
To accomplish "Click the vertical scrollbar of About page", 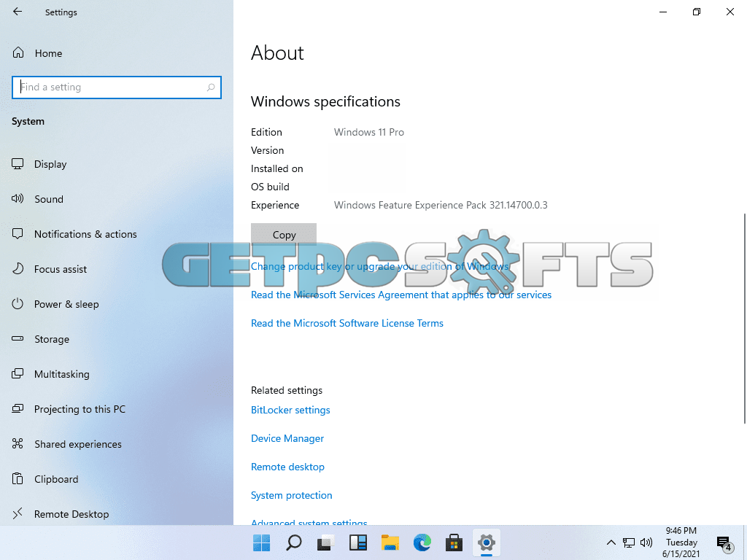I will coord(744,318).
